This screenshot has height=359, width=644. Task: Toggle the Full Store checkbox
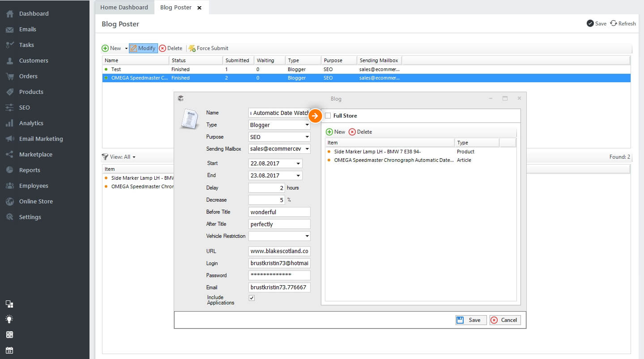pos(328,116)
